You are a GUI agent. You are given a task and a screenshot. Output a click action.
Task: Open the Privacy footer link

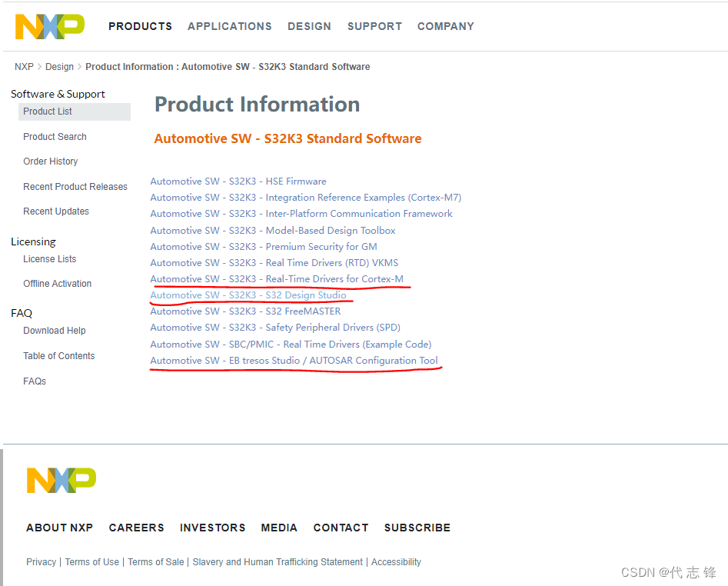pyautogui.click(x=41, y=562)
